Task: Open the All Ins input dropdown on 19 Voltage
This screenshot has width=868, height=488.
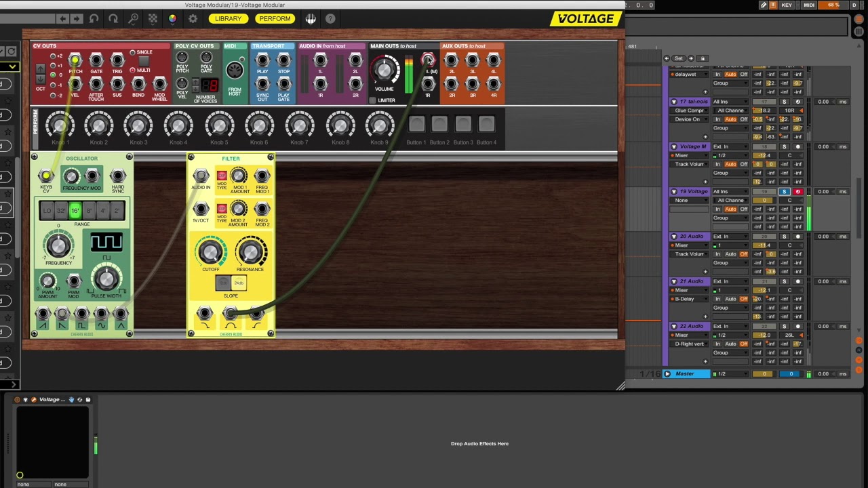Action: (x=730, y=192)
